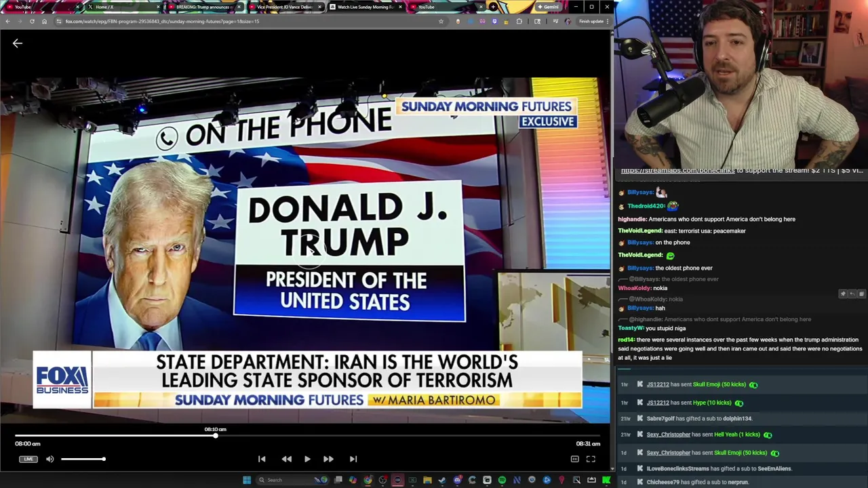The height and width of the screenshot is (488, 868).
Task: Open Spotify from the taskbar
Action: click(x=502, y=480)
